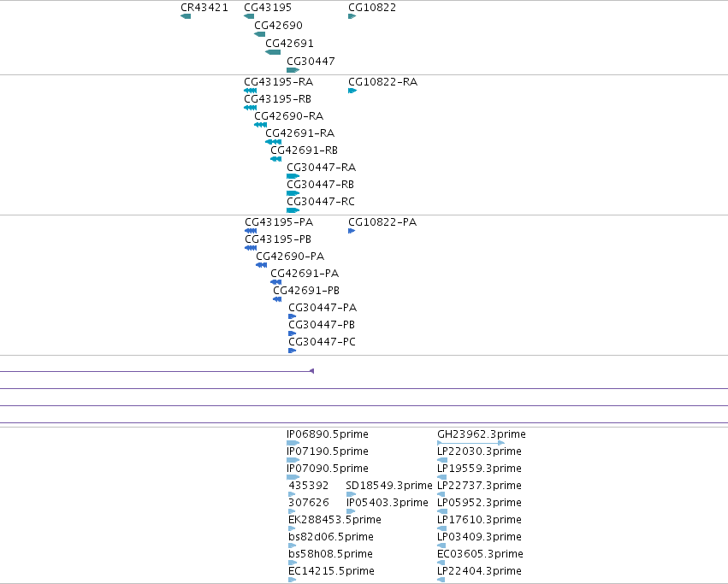Select EST IP05403.3prime
The image size is (728, 584).
[351, 511]
